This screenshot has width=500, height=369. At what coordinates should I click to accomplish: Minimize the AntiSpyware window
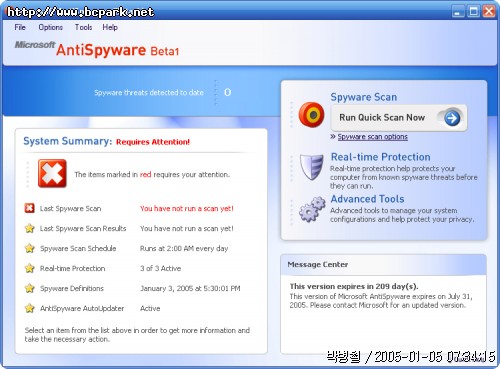(458, 11)
